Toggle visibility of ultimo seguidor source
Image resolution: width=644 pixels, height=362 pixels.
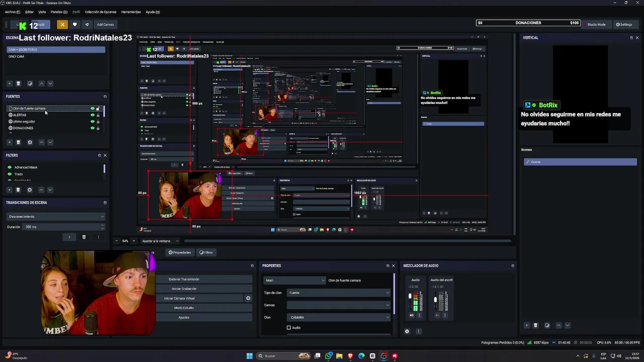(92, 122)
